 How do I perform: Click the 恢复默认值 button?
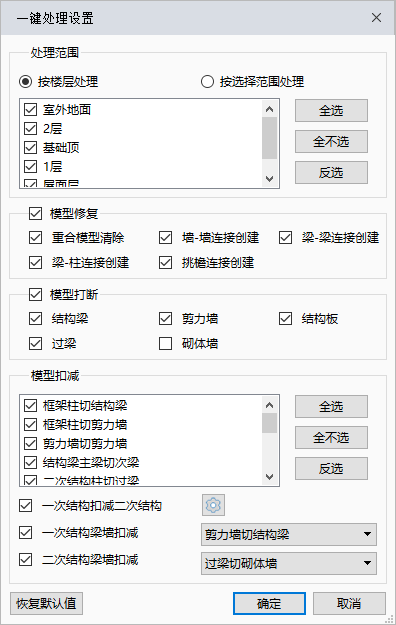[46, 603]
